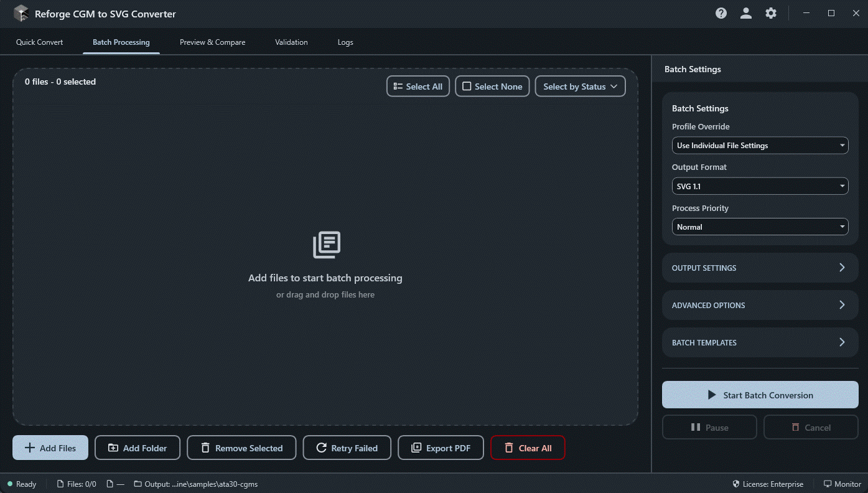Switch to the Preview & Compare tab
868x493 pixels.
[x=212, y=42]
